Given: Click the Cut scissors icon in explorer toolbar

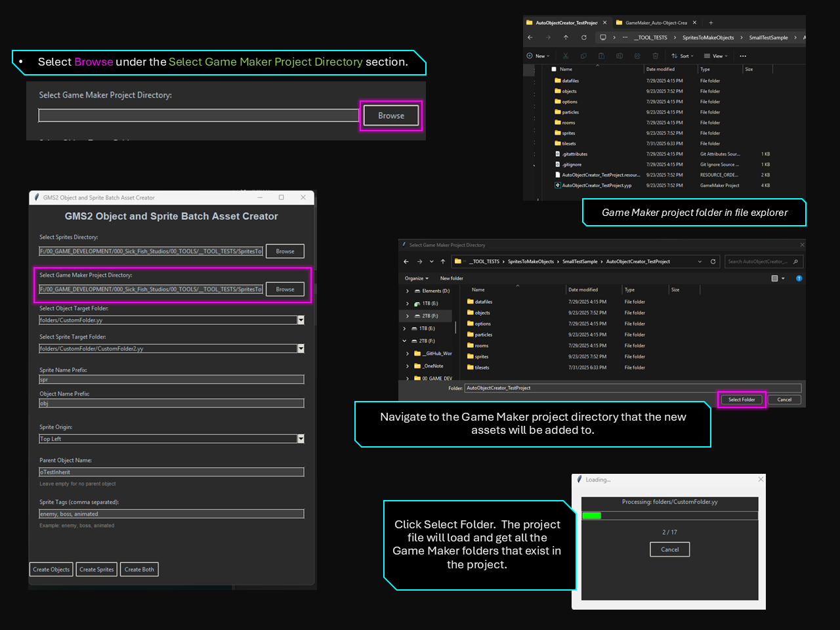Looking at the screenshot, I should (566, 56).
